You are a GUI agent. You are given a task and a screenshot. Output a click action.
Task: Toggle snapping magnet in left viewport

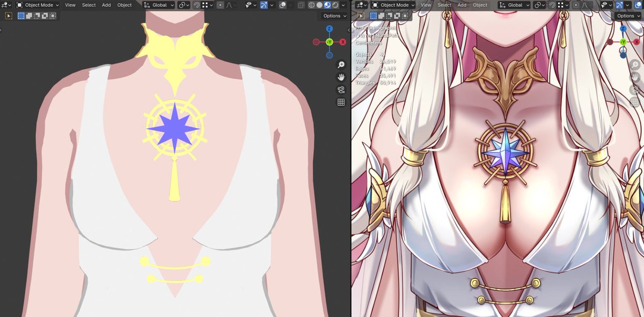point(197,5)
